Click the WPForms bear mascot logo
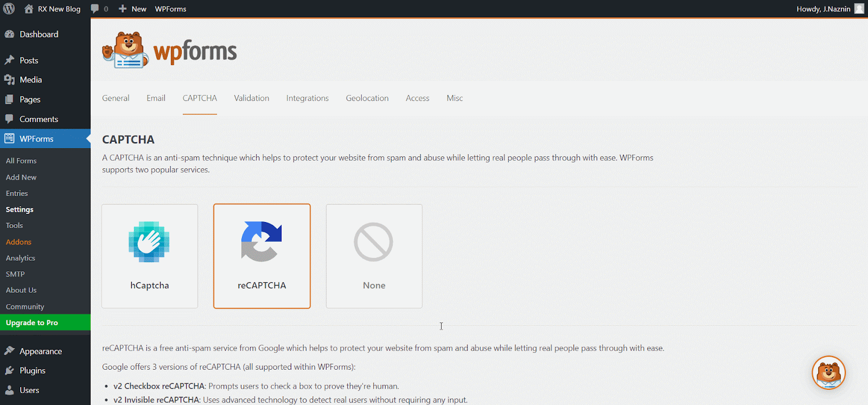This screenshot has height=405, width=868. point(125,50)
